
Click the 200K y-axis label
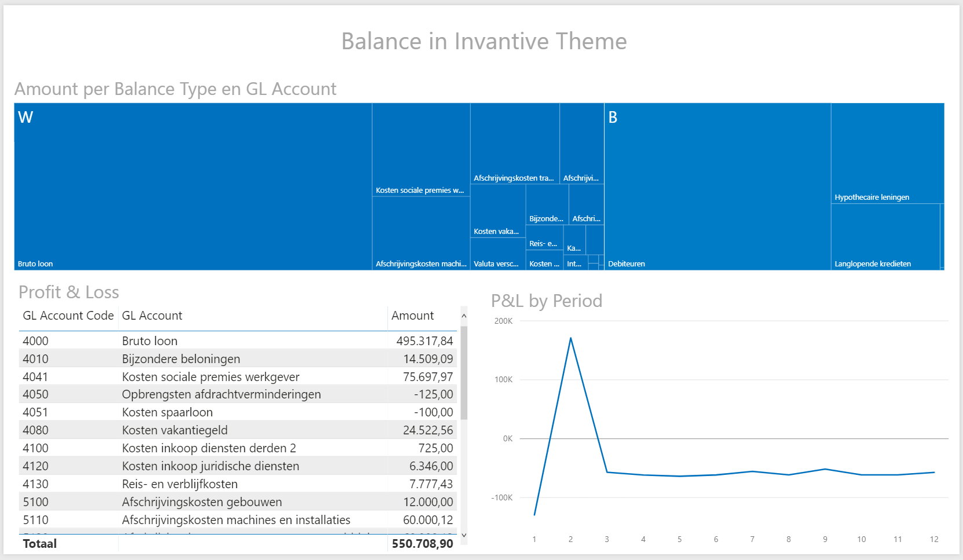point(503,321)
